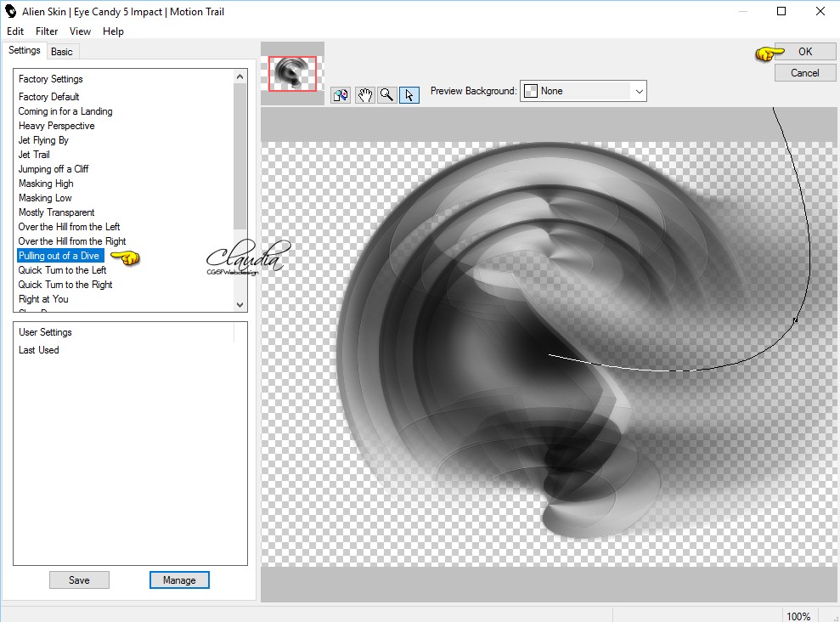Open the View menu
The image size is (840, 622).
(80, 31)
